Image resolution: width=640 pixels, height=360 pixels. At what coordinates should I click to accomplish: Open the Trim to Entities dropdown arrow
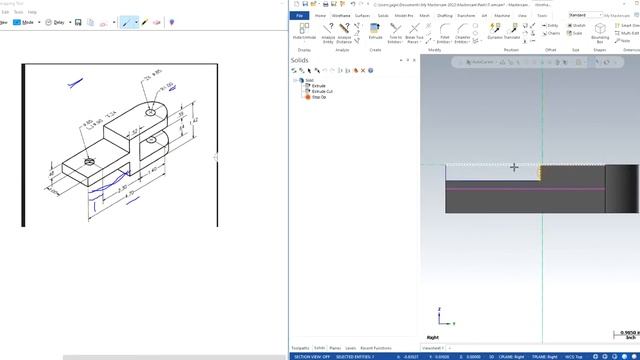402,42
